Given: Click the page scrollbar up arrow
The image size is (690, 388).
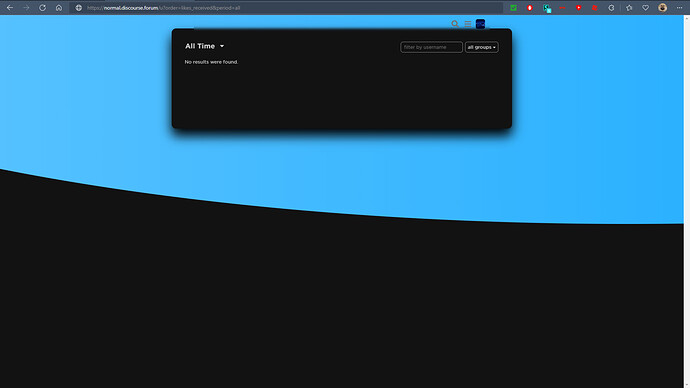Looking at the screenshot, I should click(x=686, y=18).
